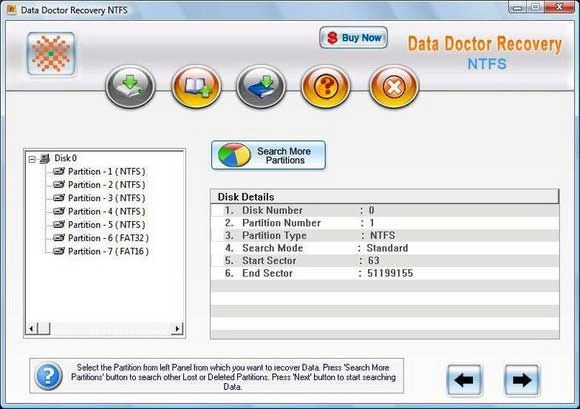Click the Disk Number row
This screenshot has height=409, width=580.
385,210
